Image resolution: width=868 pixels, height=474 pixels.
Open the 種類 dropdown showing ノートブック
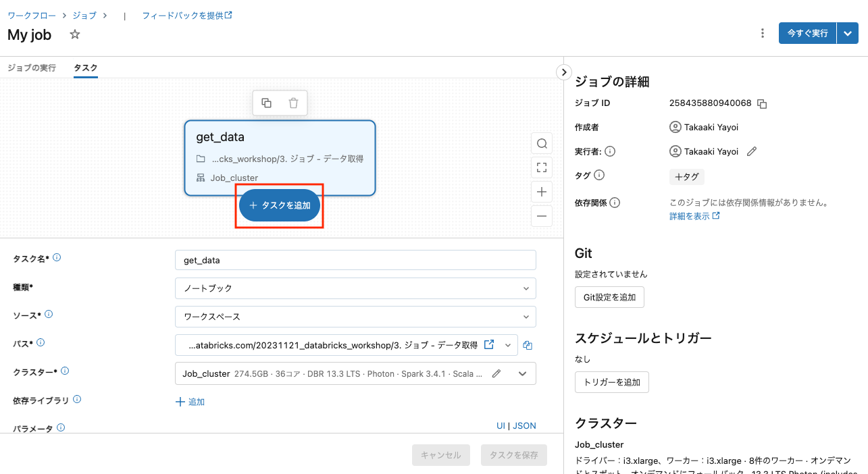(355, 288)
